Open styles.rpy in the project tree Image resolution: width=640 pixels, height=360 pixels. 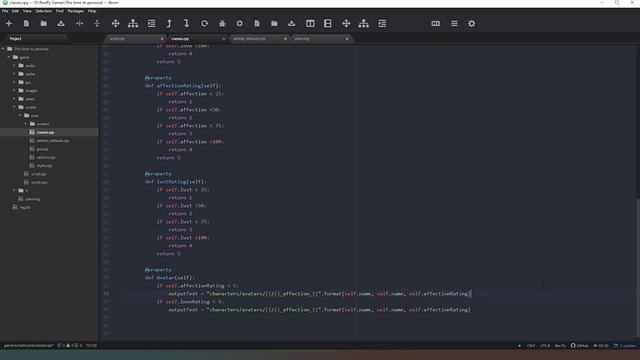point(44,166)
